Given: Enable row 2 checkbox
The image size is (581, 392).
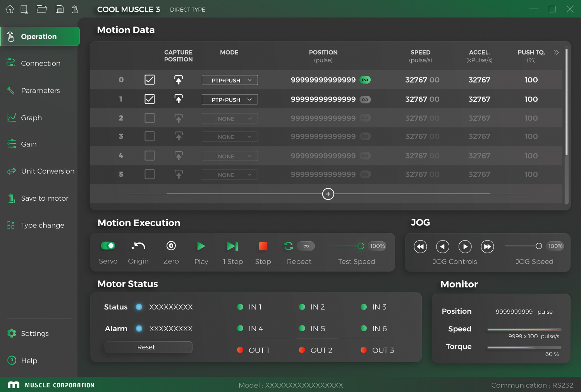Looking at the screenshot, I should point(150,118).
